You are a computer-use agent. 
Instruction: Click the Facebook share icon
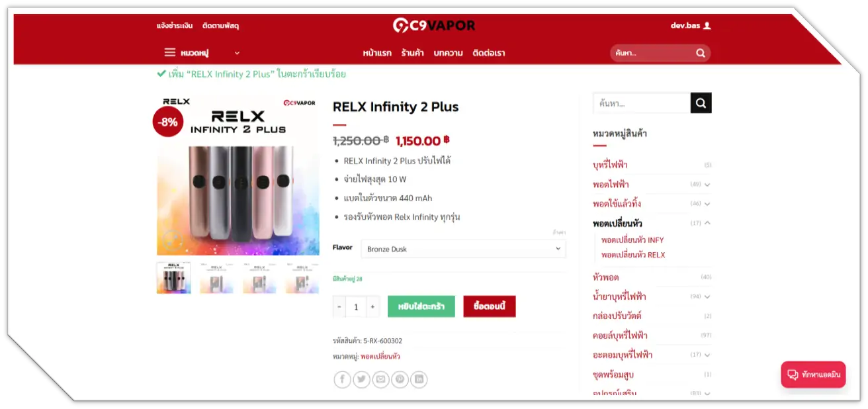tap(342, 379)
